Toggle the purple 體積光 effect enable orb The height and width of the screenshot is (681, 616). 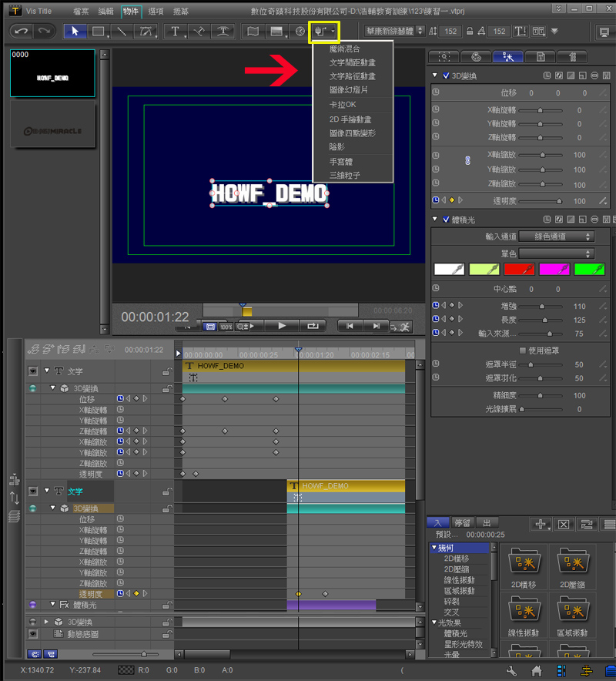(x=32, y=604)
